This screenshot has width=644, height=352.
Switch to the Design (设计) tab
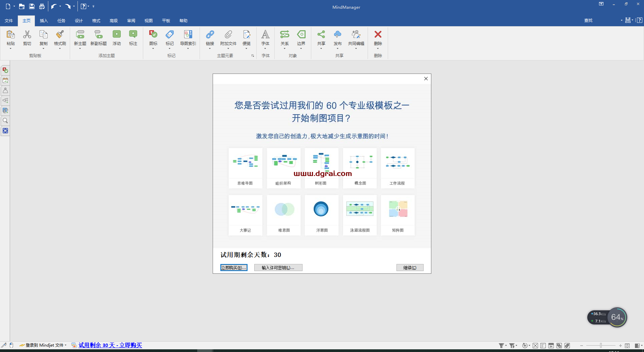(x=79, y=21)
